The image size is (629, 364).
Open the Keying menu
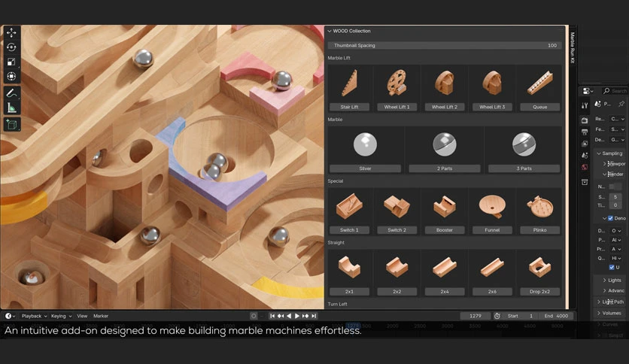[x=61, y=316]
